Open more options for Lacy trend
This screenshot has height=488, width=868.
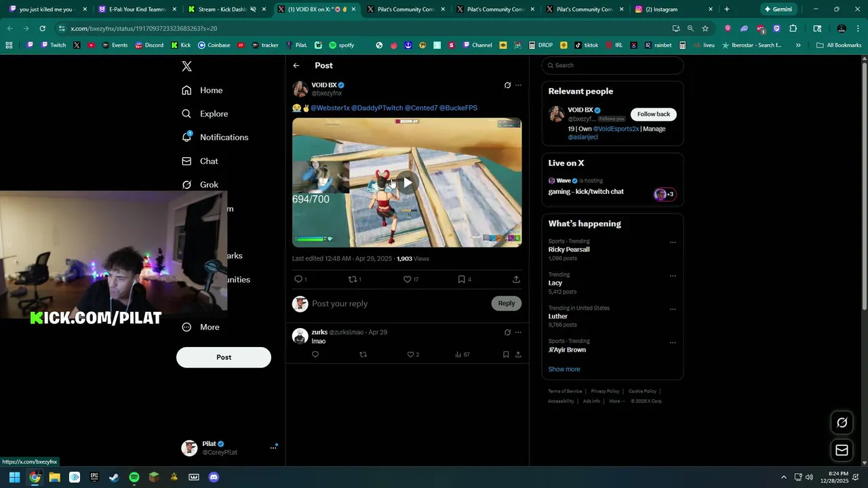(673, 276)
